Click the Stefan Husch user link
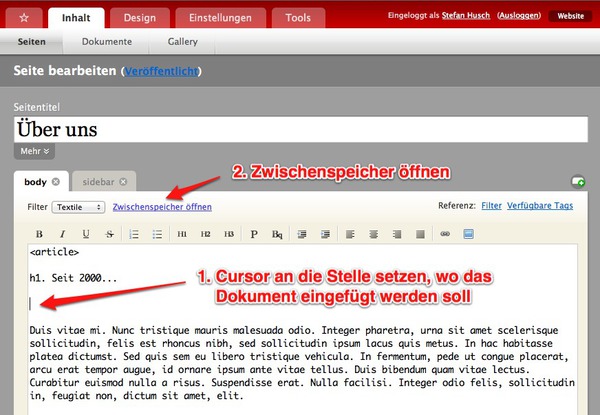 click(466, 16)
